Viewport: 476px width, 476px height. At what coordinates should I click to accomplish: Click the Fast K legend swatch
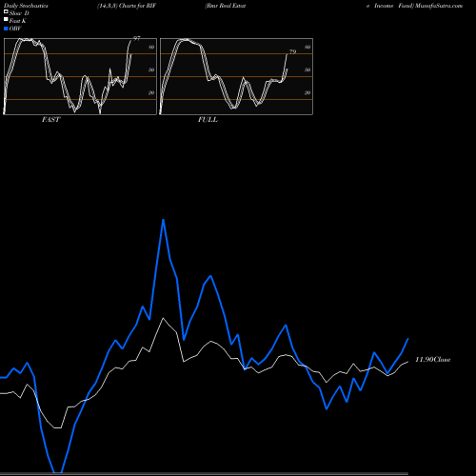click(6, 19)
